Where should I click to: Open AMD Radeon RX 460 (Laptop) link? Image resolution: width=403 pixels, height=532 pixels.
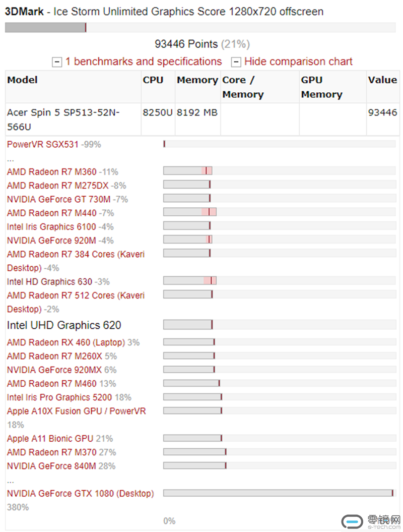(x=66, y=342)
